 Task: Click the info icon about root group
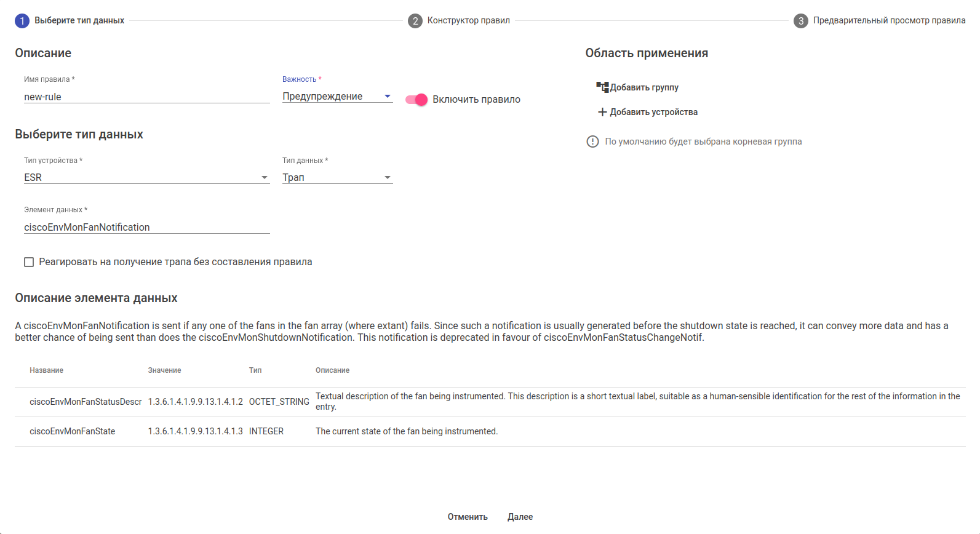pyautogui.click(x=592, y=141)
